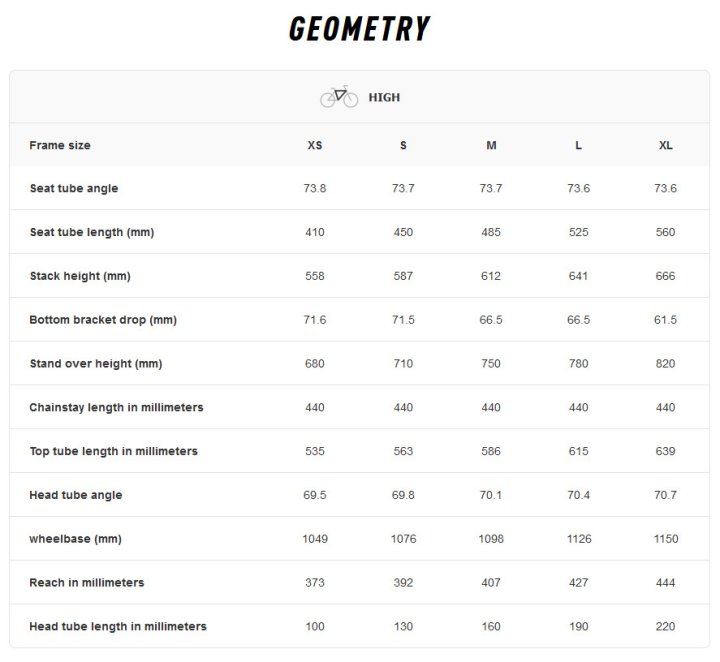Click the GEOMETRY heading
Image resolution: width=720 pixels, height=662 pixels.
tap(360, 28)
